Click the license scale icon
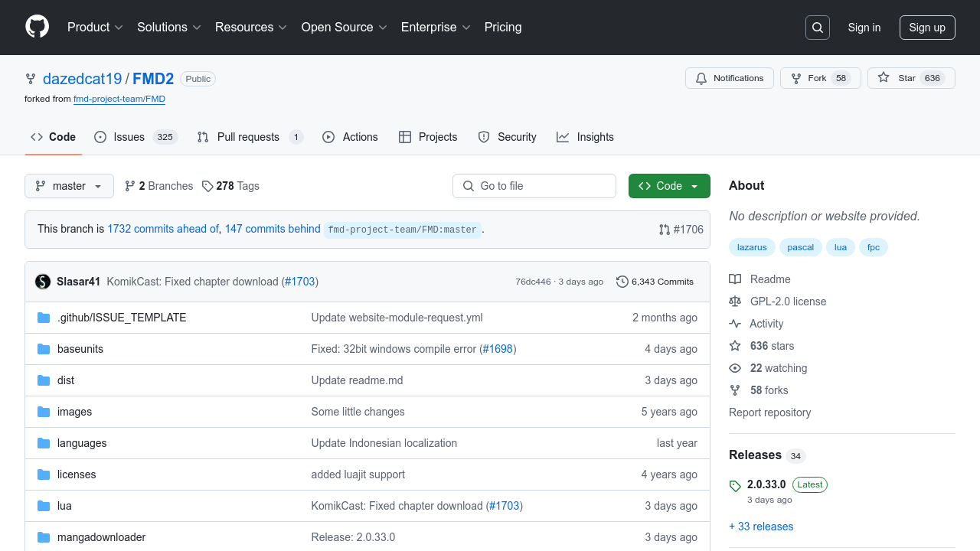 (735, 302)
